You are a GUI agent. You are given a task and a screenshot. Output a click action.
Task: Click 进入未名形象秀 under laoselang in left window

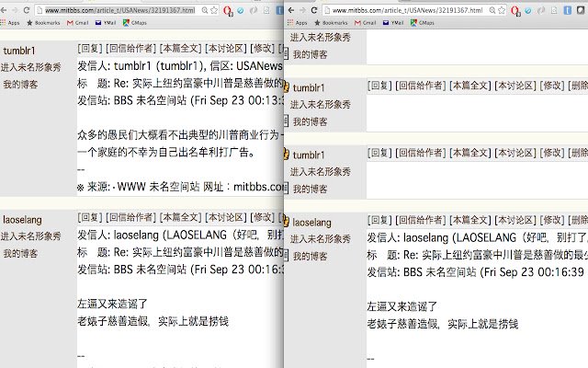pos(30,236)
